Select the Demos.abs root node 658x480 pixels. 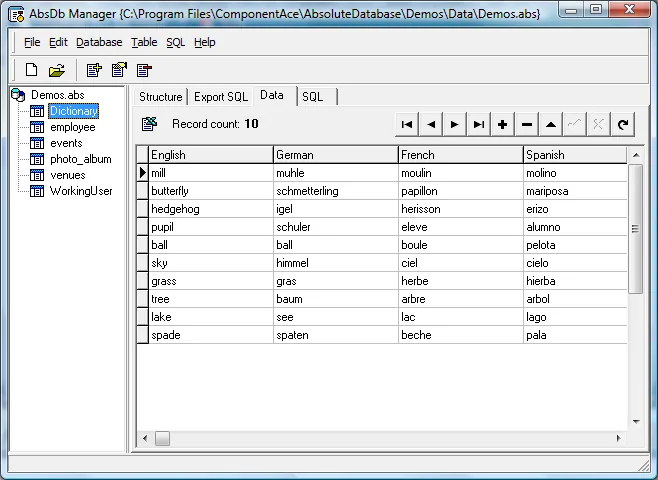[x=57, y=95]
